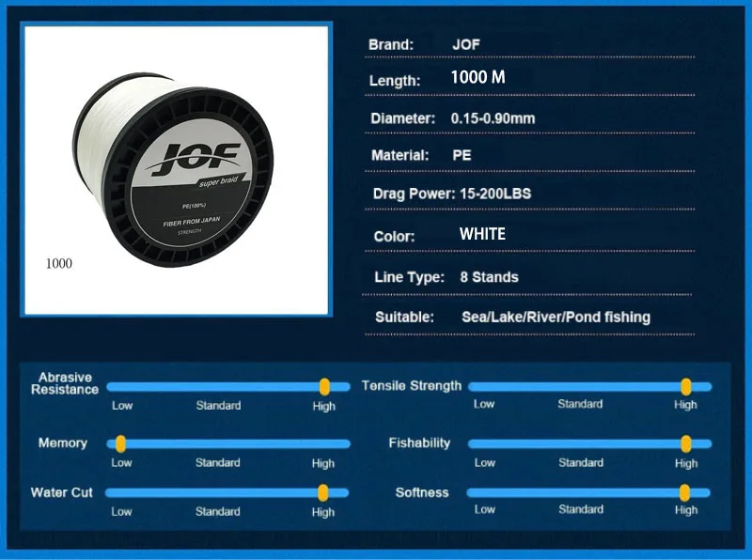Image resolution: width=752 pixels, height=560 pixels.
Task: Click 'Low' under the Softness slider
Action: pyautogui.click(x=485, y=509)
